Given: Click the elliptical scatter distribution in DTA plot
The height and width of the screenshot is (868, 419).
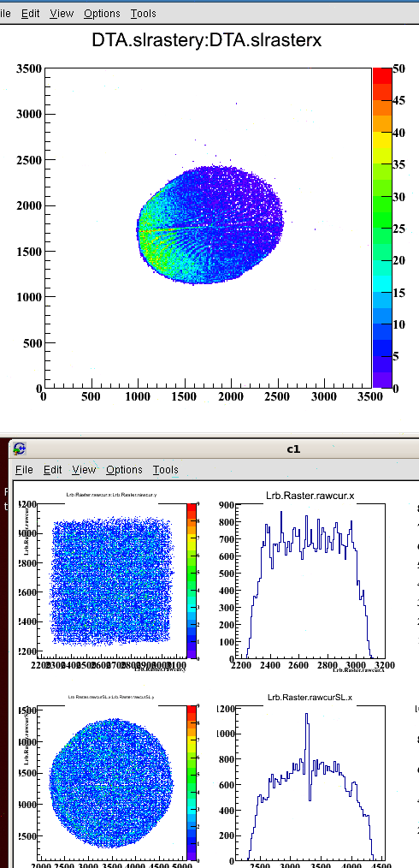Looking at the screenshot, I should (210, 225).
